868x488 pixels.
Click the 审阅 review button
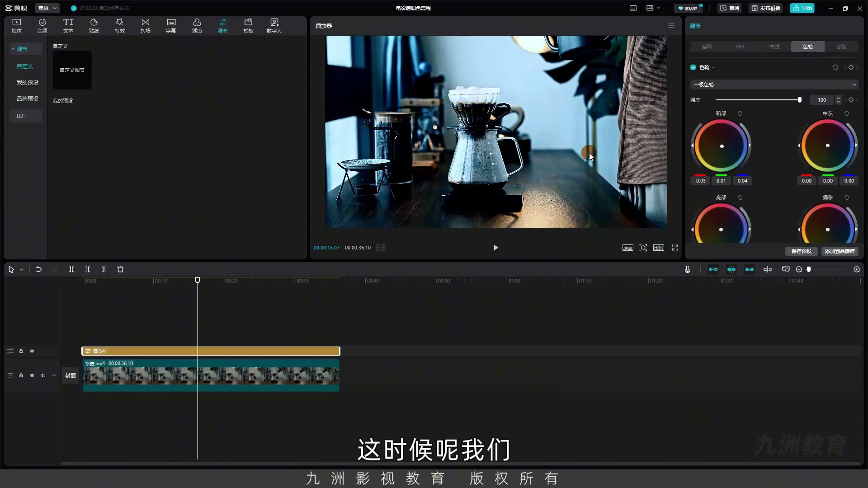tap(729, 8)
